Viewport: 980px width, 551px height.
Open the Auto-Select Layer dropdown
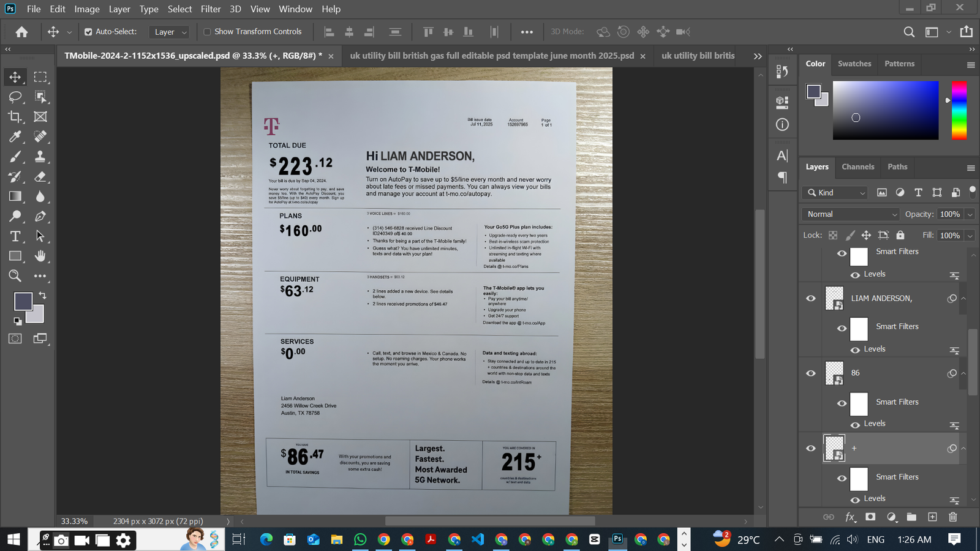[x=169, y=32]
